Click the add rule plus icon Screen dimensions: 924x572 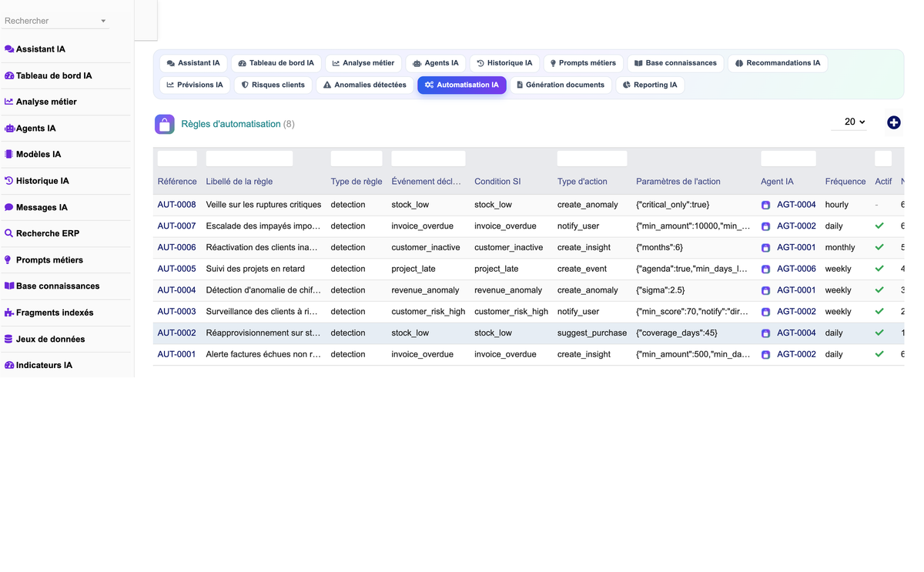coord(893,122)
